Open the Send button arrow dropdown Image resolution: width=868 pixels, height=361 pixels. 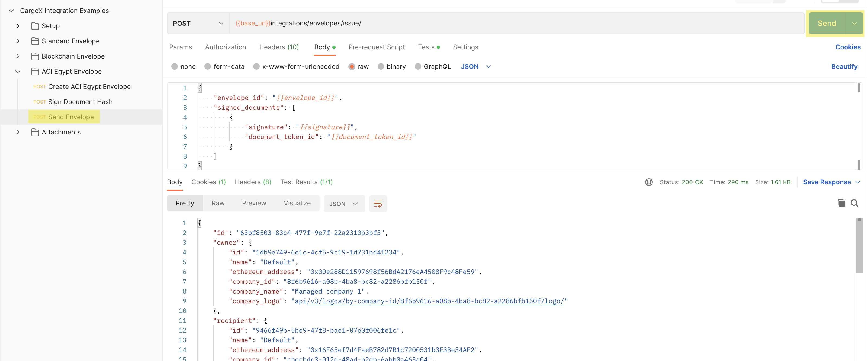pos(854,24)
